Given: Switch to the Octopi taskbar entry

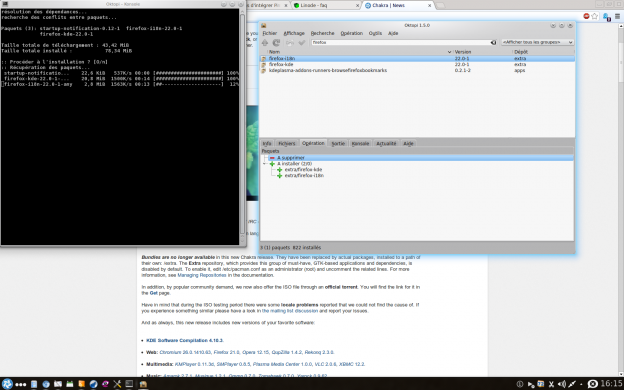Looking at the screenshot, I should coord(143,384).
